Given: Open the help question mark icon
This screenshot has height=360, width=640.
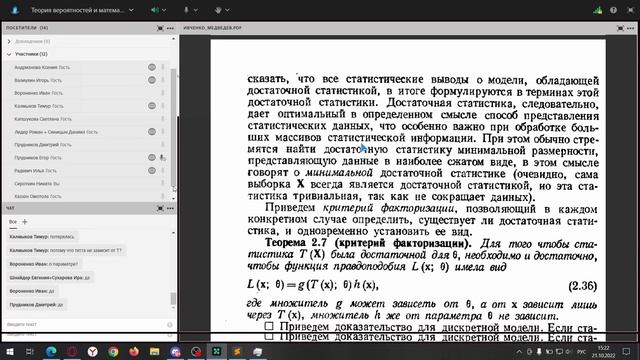Looking at the screenshot, I should [x=613, y=10].
